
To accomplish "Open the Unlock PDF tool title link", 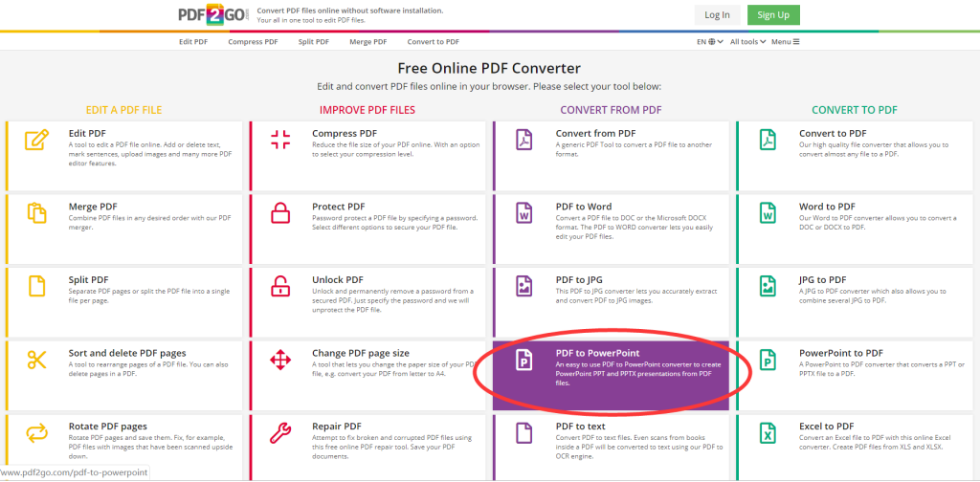I will click(338, 279).
